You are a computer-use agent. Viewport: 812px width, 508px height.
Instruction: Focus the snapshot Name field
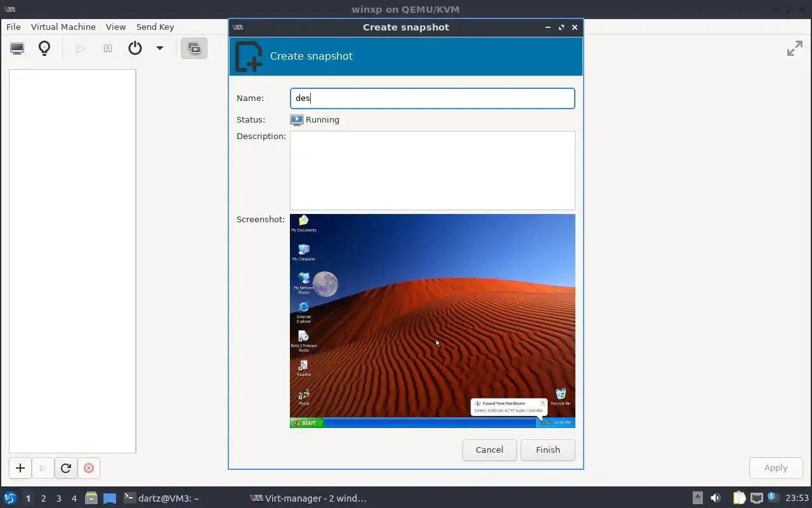[x=433, y=98]
